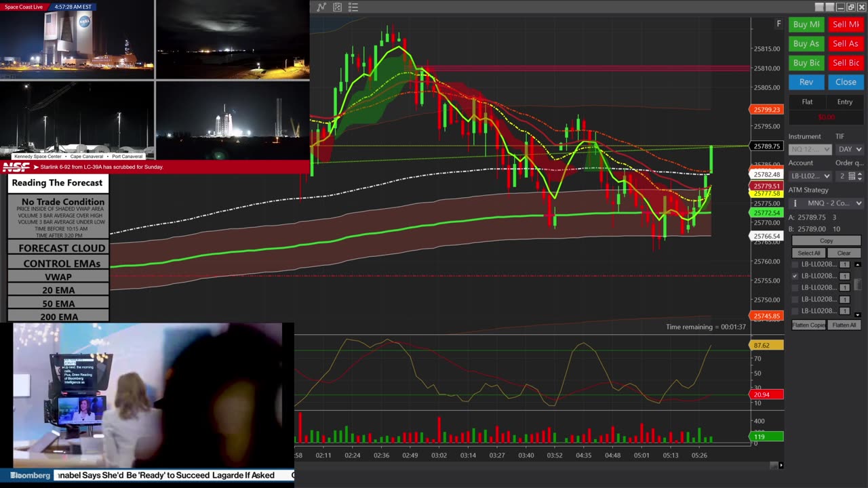The image size is (868, 488).
Task: Click the Time remaining countdown text
Action: pyautogui.click(x=706, y=327)
